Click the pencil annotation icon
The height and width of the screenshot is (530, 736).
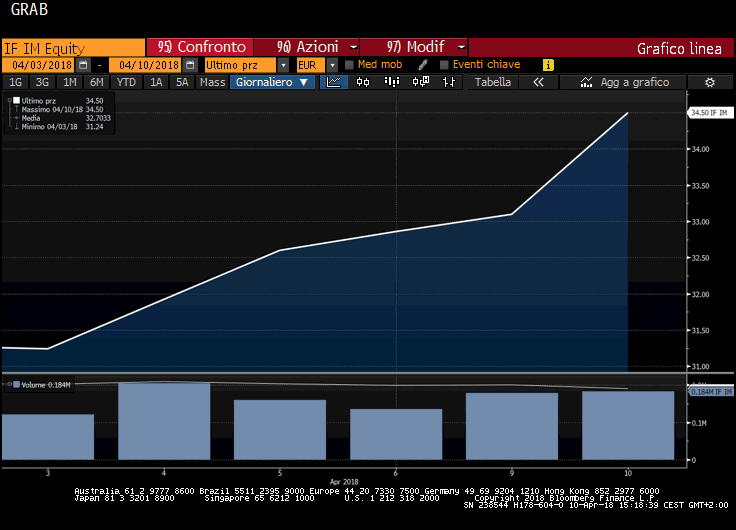point(423,65)
